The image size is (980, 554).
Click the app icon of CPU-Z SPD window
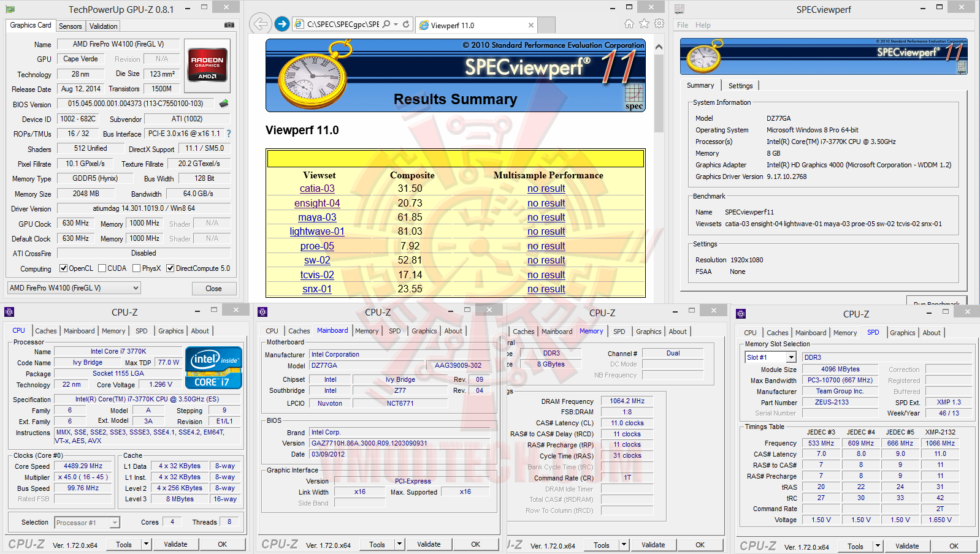point(741,314)
